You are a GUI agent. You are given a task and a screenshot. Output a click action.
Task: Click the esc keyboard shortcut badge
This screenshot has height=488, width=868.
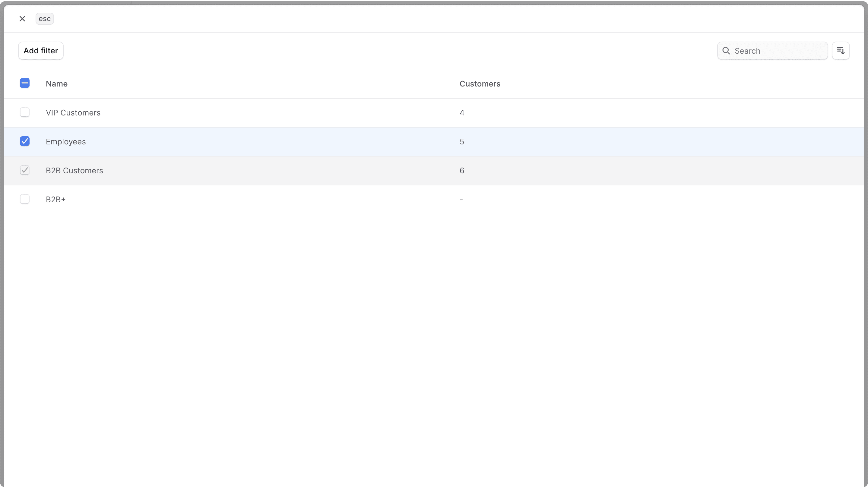click(x=44, y=18)
